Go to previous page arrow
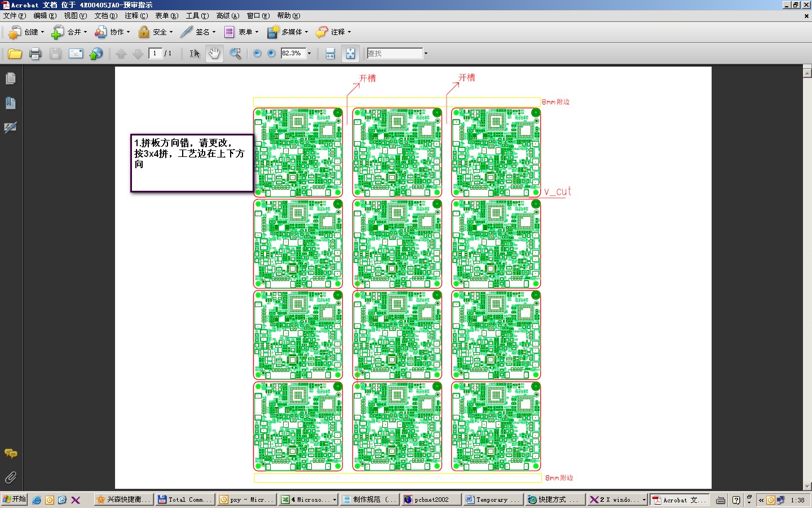This screenshot has height=508, width=812. 121,54
